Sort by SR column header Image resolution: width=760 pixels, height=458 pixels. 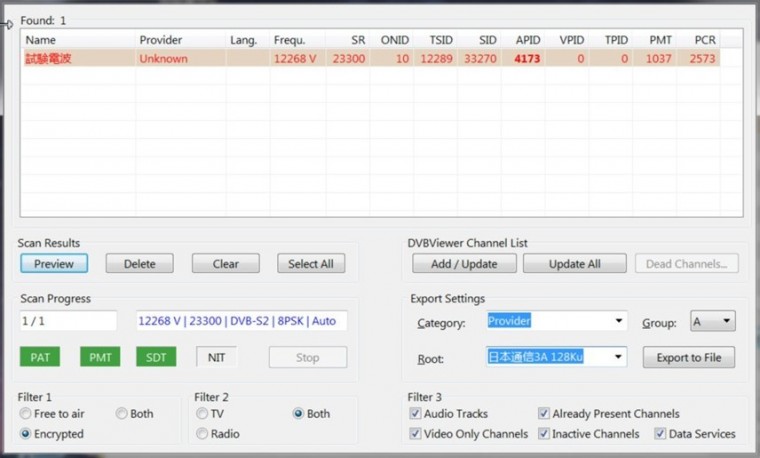tap(348, 40)
